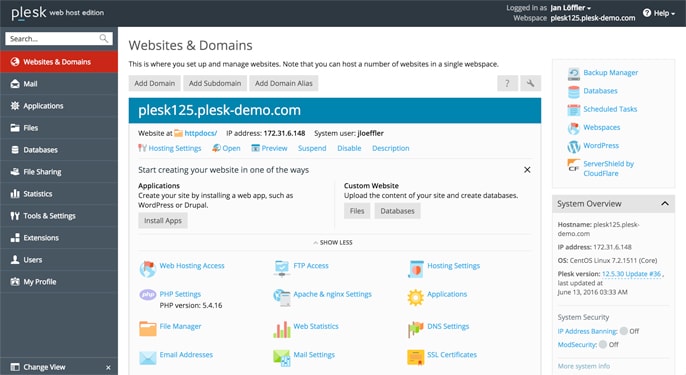Click the 12.5.30 Update #36 version link
This screenshot has height=375, width=686.
pyautogui.click(x=631, y=274)
